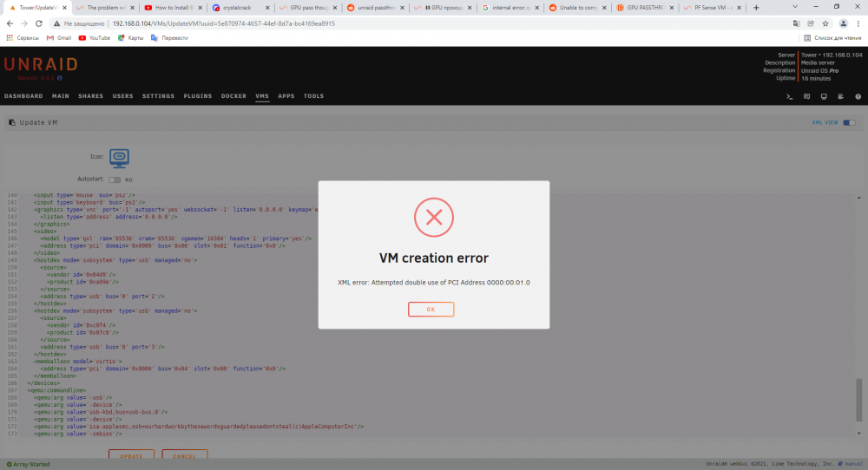
Task: Open the Unraid feedback icon
Action: pos(806,97)
